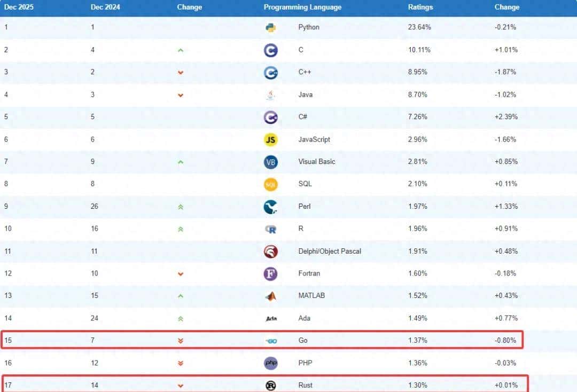Image resolution: width=577 pixels, height=392 pixels.
Task: Click the Perl logo icon
Action: [271, 207]
